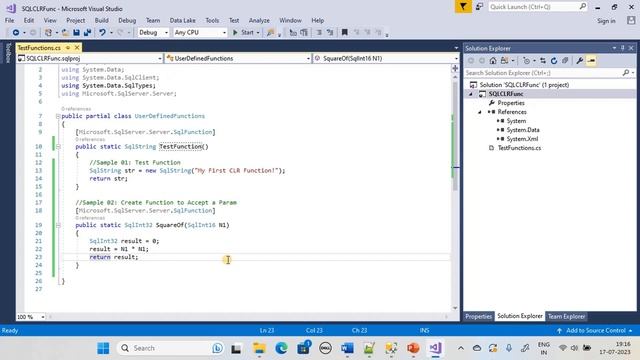Click the Home icon in Solution Explorer
640x360 pixels.
click(x=493, y=60)
